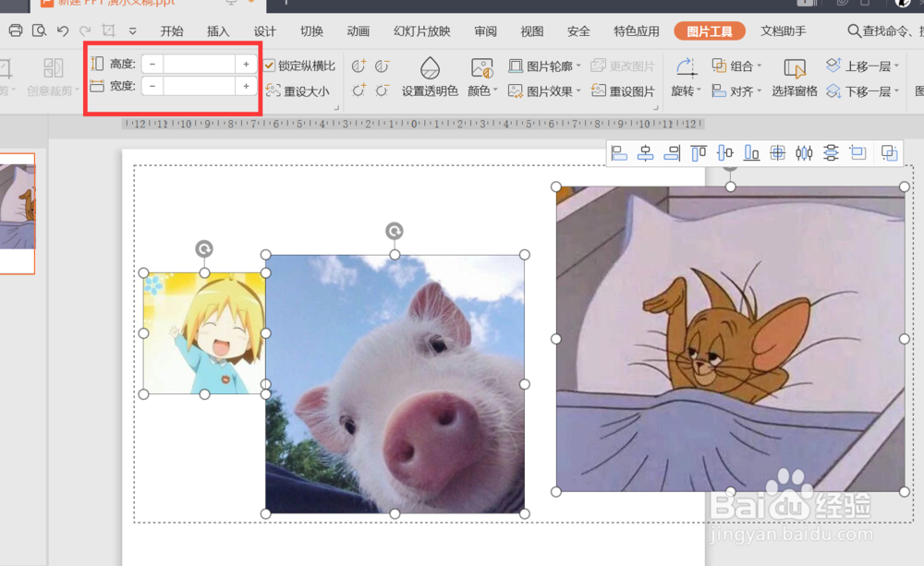Center vertically in floating align toolbar
The image size is (924, 566).
point(724,153)
